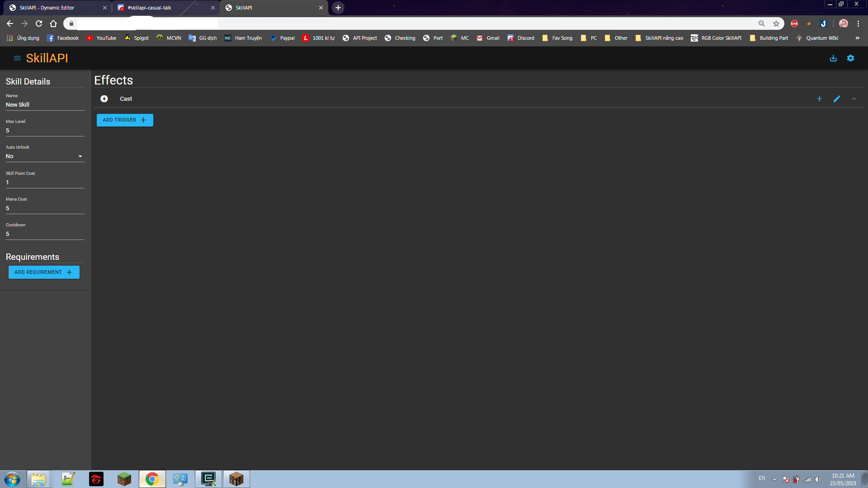Image resolution: width=868 pixels, height=488 pixels.
Task: Reload the page using the refresh icon
Action: click(x=39, y=23)
